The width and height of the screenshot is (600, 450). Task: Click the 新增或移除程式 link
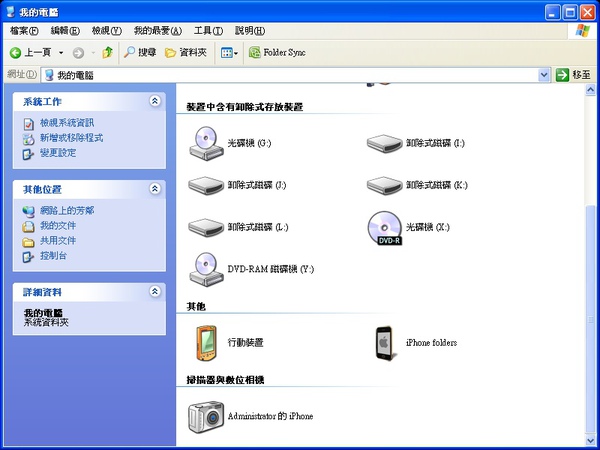pyautogui.click(x=71, y=138)
